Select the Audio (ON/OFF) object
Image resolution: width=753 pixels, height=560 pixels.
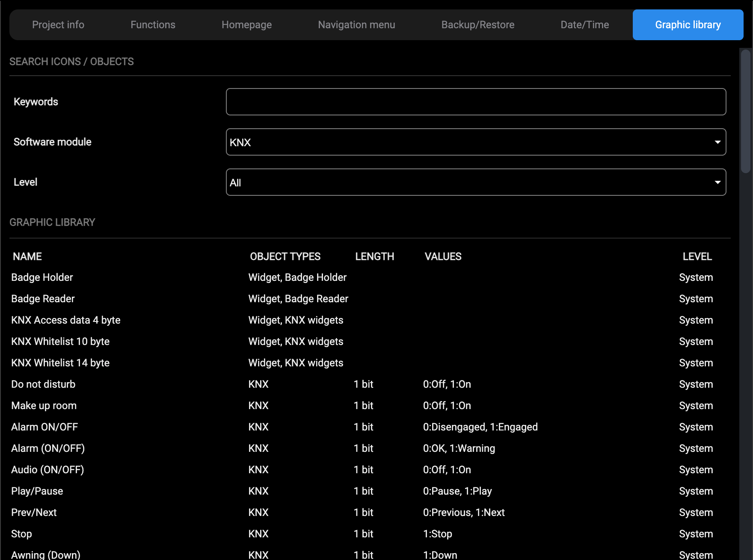47,470
